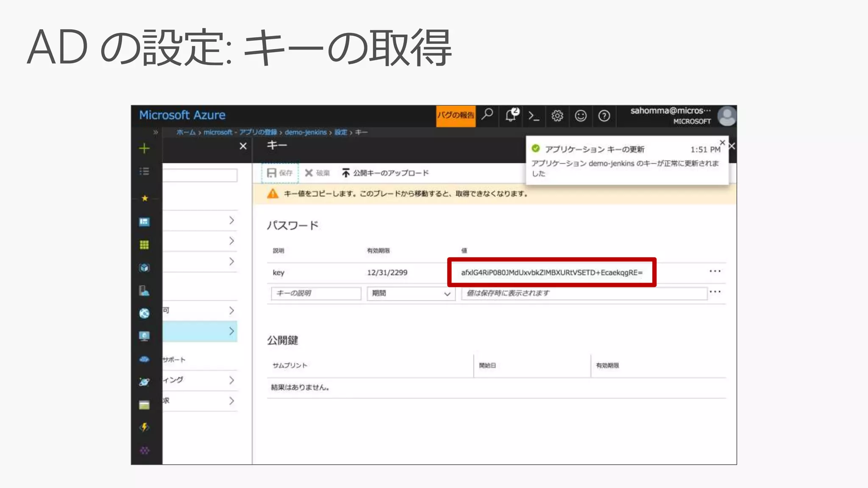Expand the 期間 duration dropdown
This screenshot has width=868, height=488.
click(x=410, y=294)
